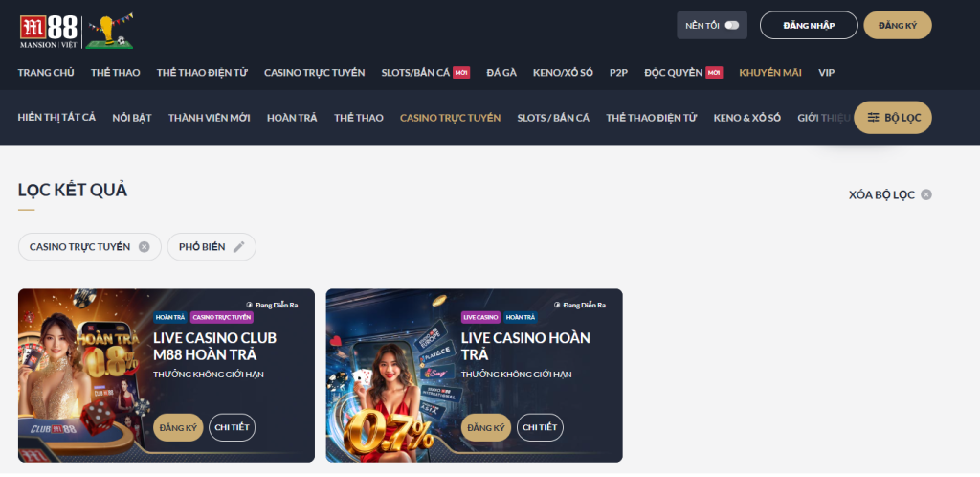
Task: Click the Phổ Biến sort chip label
Action: click(202, 247)
